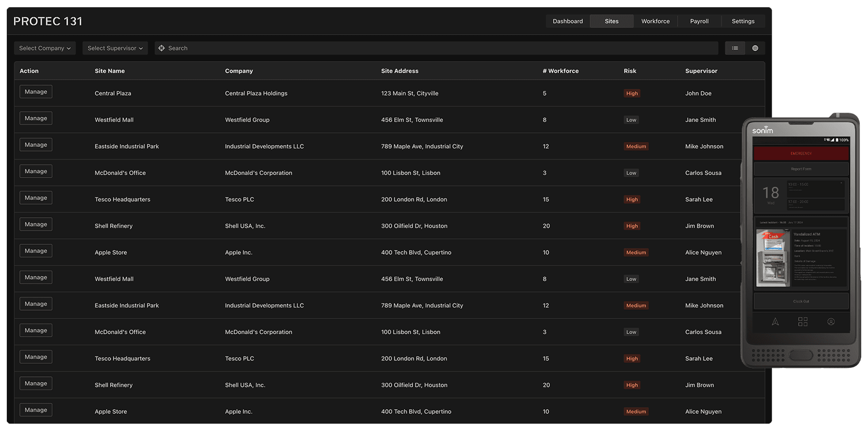Tap the red EMERGENCY button on the phone

point(801,153)
